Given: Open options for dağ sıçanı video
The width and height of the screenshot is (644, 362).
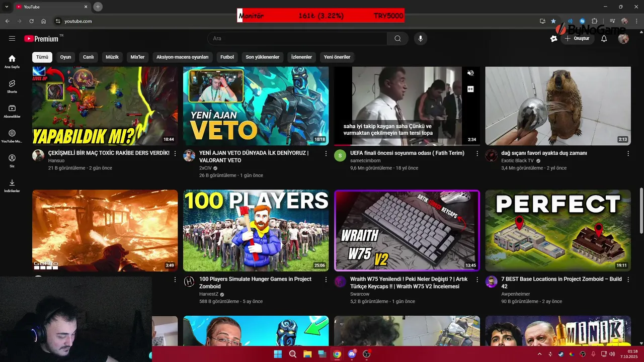Looking at the screenshot, I should tap(628, 153).
